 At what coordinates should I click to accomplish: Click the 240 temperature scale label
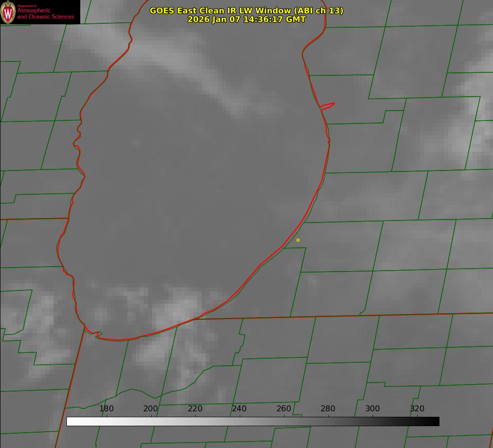pos(239,408)
